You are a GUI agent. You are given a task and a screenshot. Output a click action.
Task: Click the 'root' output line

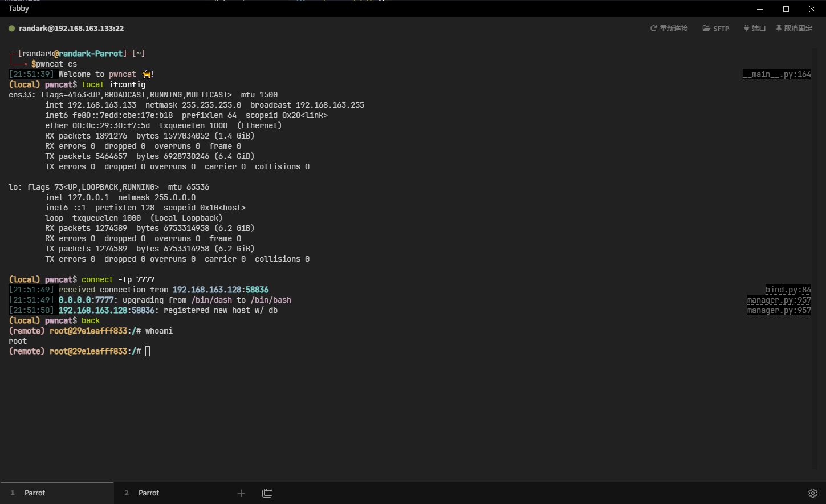pos(18,341)
